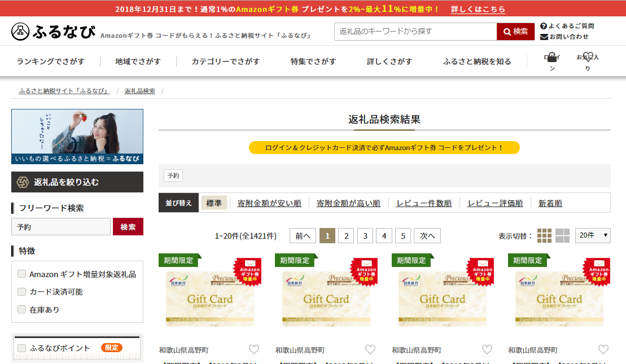Sort by レビュー件数順
Viewport: 626px width, 364px height.
tap(423, 203)
